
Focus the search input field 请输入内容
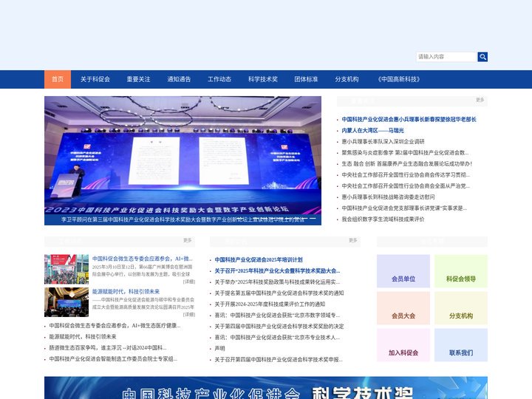click(446, 57)
